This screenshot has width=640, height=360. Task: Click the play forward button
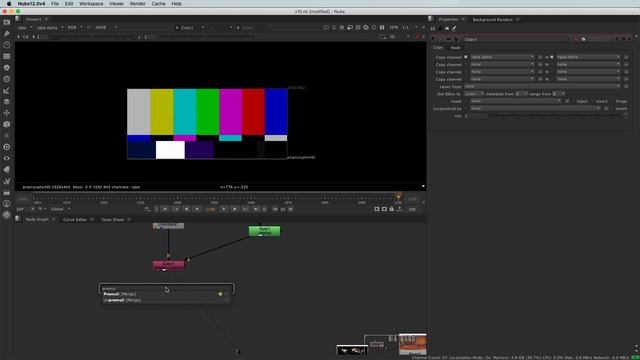coord(224,209)
